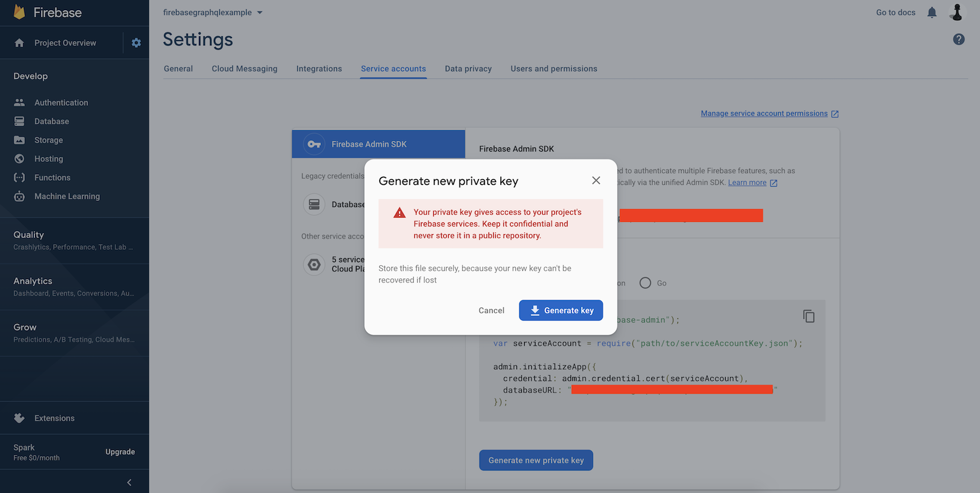The height and width of the screenshot is (493, 980).
Task: Click the serviceAccountKey.json code line
Action: pyautogui.click(x=648, y=343)
